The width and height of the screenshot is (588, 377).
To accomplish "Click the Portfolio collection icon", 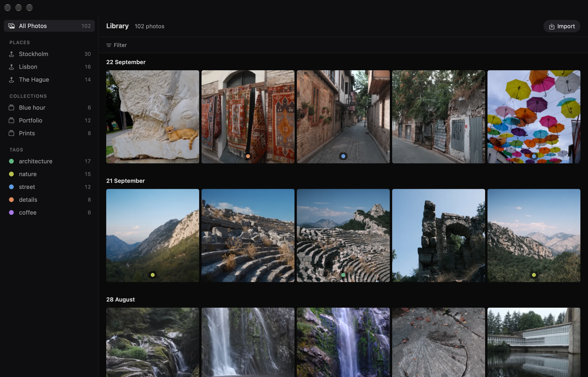I will [11, 120].
